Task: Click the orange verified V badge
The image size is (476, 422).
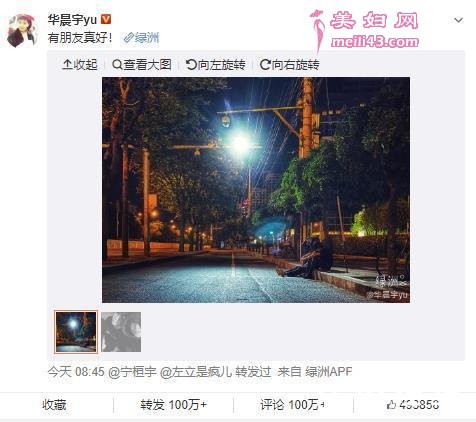Action: 106,19
